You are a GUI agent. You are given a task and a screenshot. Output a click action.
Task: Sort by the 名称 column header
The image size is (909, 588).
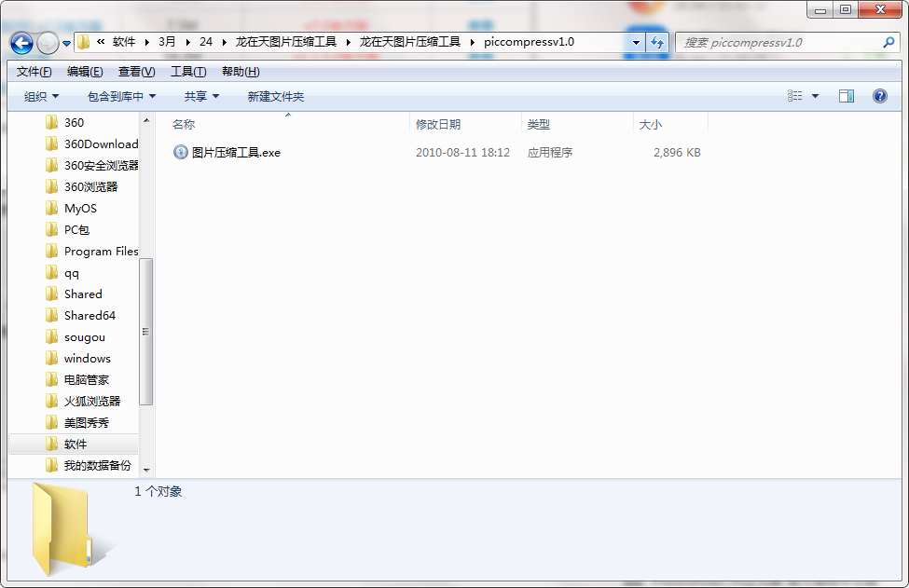tap(184, 125)
